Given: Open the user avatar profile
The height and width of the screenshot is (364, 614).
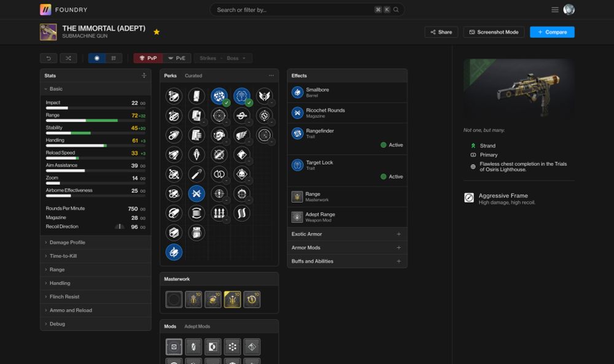Looking at the screenshot, I should point(569,10).
